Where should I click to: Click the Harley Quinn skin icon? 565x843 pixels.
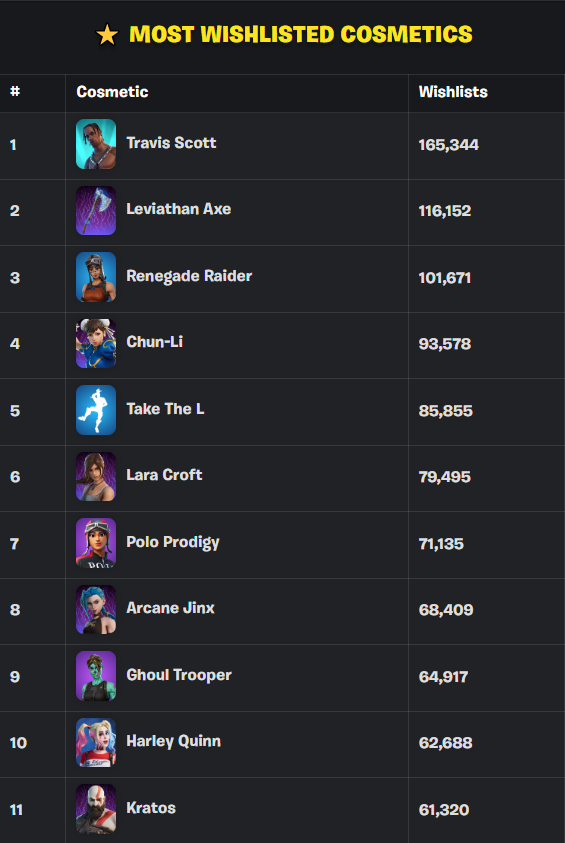pyautogui.click(x=96, y=742)
